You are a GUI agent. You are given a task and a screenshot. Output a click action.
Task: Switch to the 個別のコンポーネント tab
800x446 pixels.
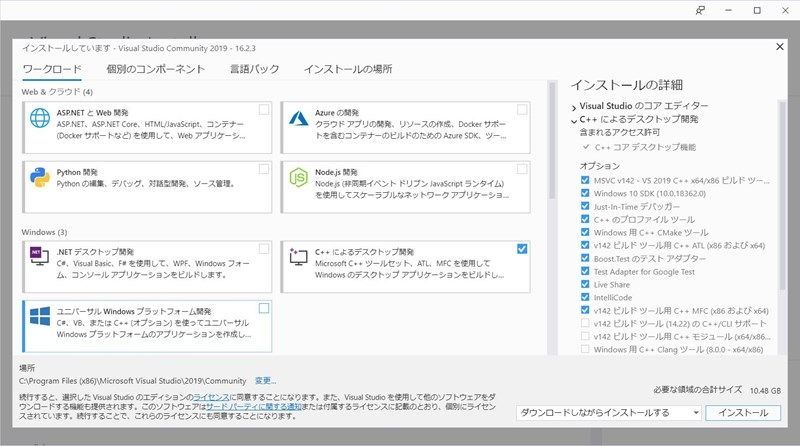coord(156,69)
